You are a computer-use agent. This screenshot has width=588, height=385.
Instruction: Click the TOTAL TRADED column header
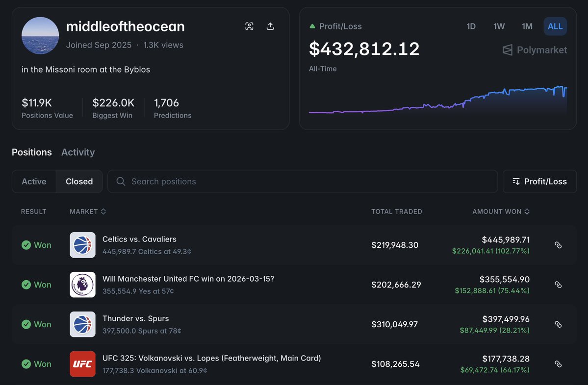pos(397,212)
